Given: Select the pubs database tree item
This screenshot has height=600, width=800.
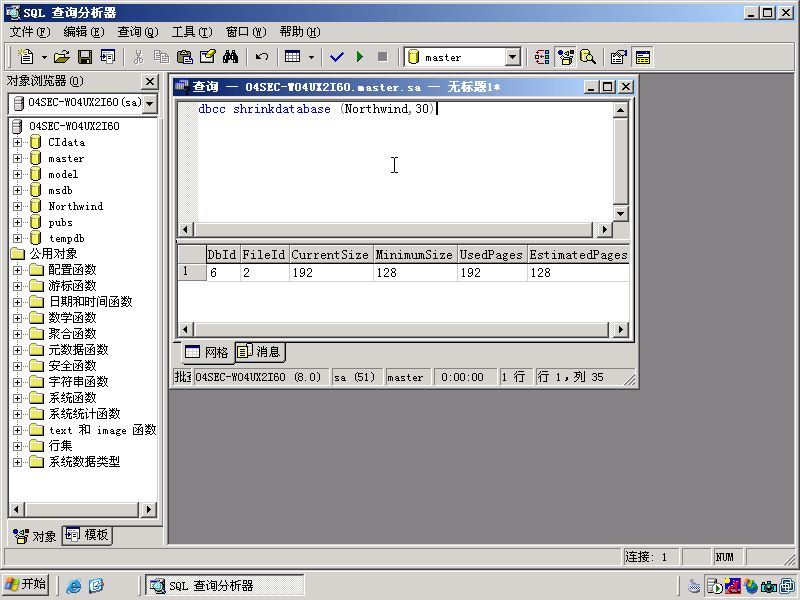Looking at the screenshot, I should (x=60, y=222).
